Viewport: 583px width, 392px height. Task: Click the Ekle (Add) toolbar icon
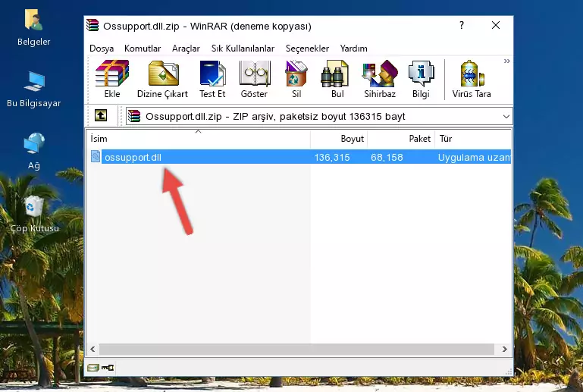pyautogui.click(x=112, y=79)
